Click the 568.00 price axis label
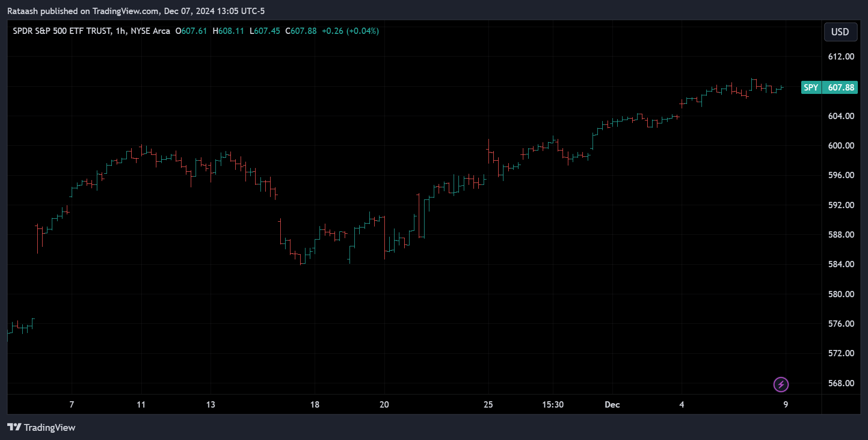Screen dimensions: 868x440 tap(841, 383)
